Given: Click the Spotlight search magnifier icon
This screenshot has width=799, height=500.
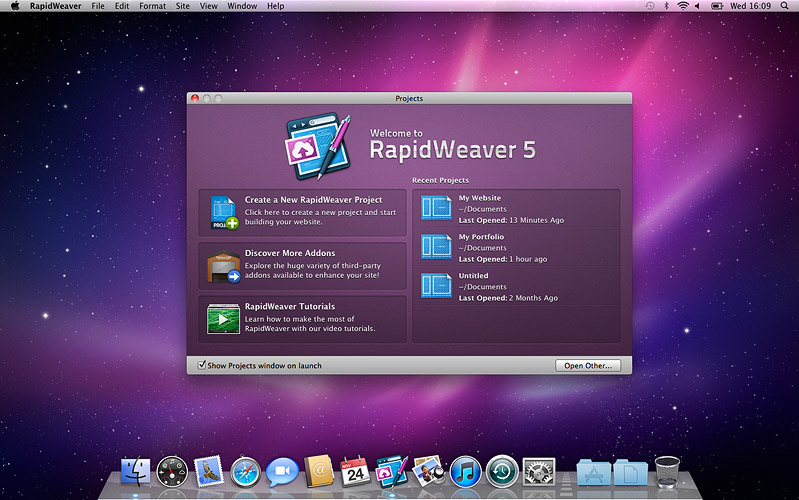Looking at the screenshot, I should click(x=785, y=6).
